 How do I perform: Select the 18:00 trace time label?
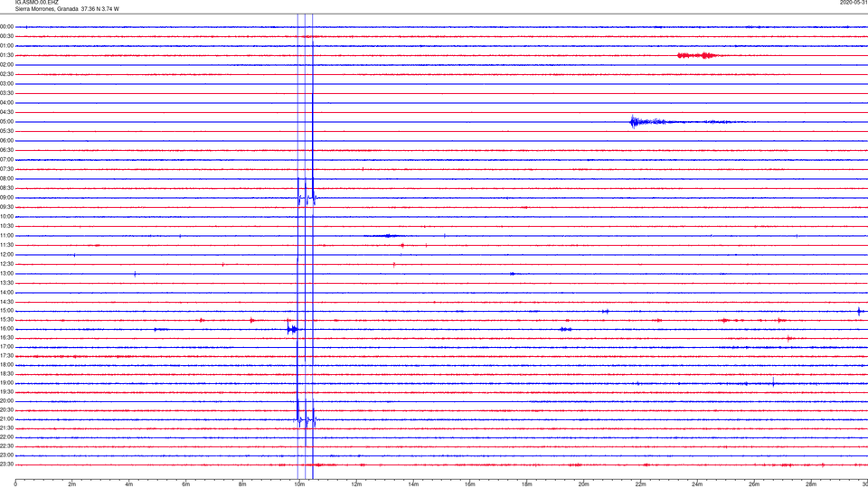coord(6,364)
